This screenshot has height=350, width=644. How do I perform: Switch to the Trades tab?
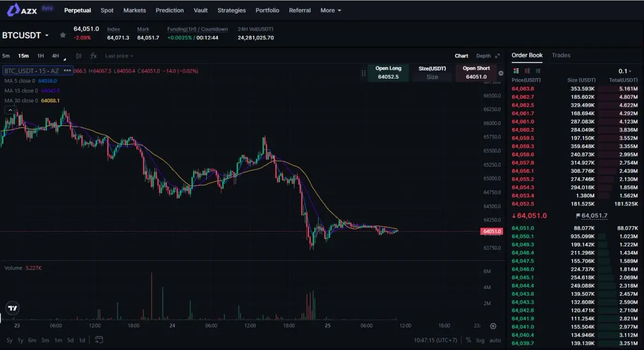pyautogui.click(x=561, y=55)
